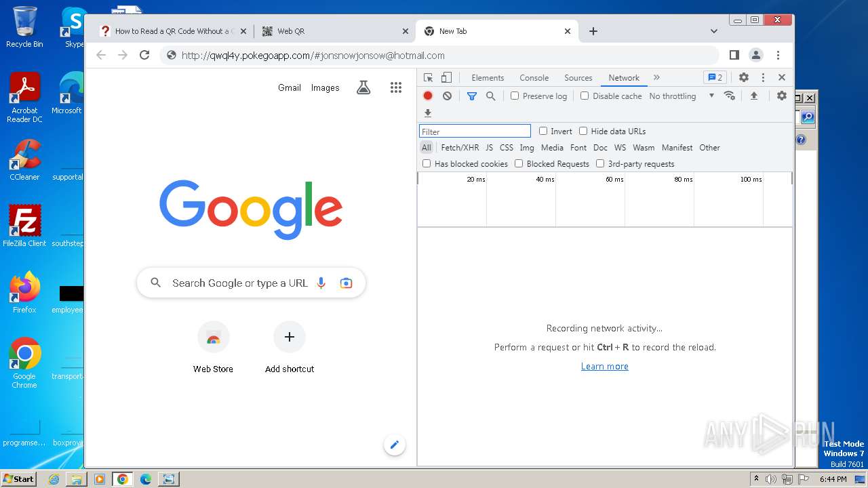868x488 pixels.
Task: Import HAR file upload icon
Action: [x=753, y=96]
